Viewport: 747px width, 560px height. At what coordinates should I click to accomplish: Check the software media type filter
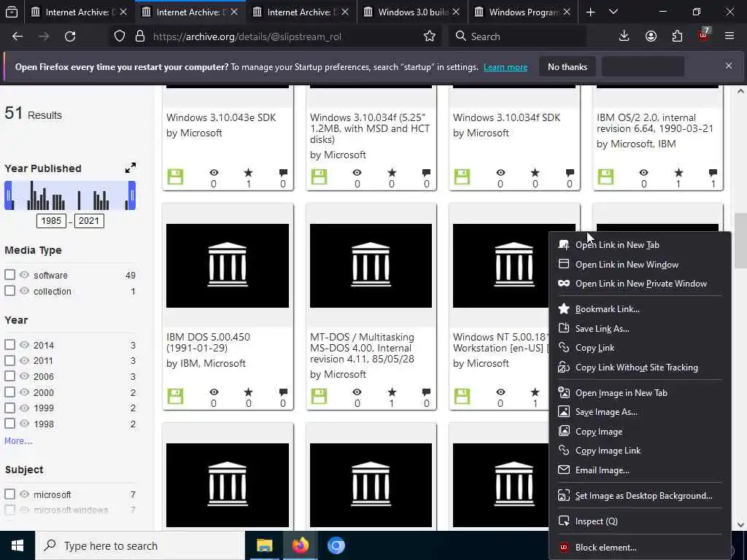click(9, 275)
